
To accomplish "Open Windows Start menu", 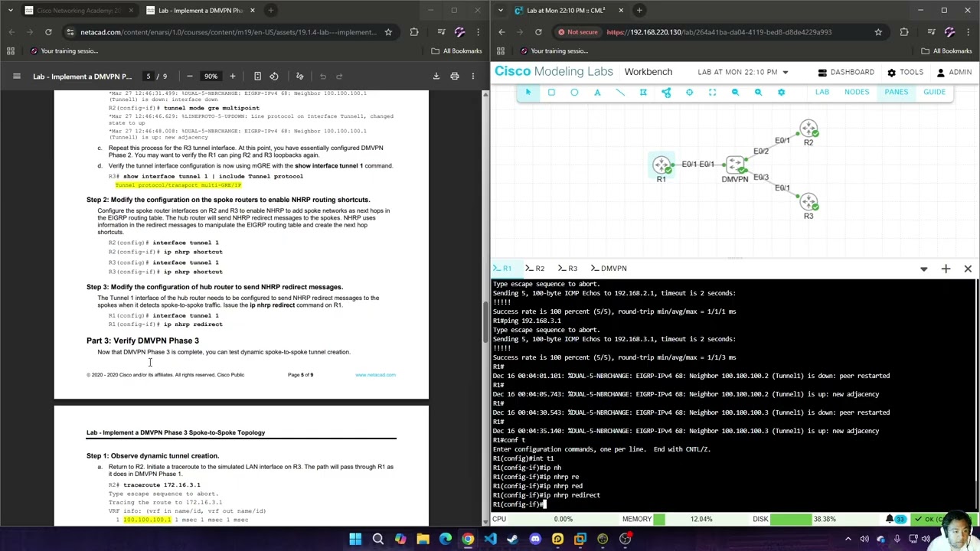I will (x=355, y=540).
